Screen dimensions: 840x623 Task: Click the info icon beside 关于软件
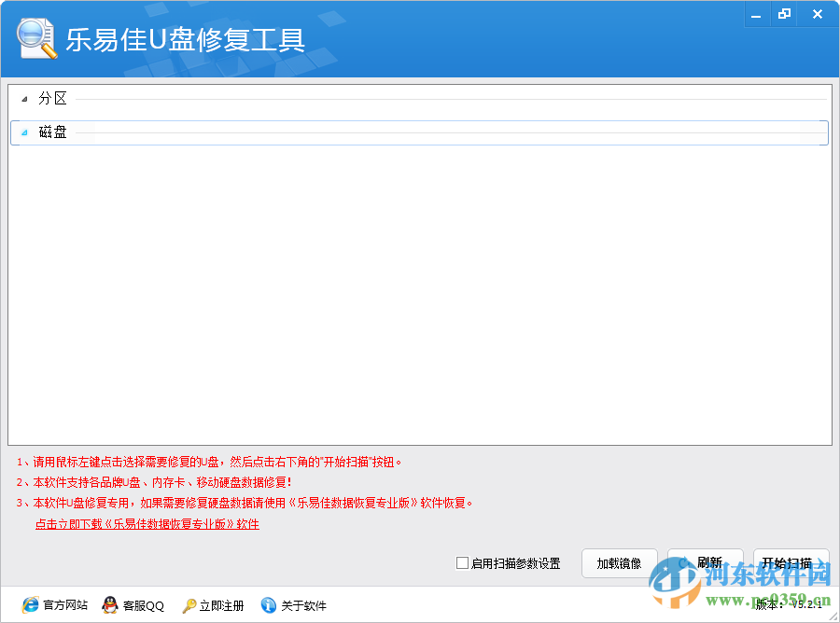[x=269, y=605]
